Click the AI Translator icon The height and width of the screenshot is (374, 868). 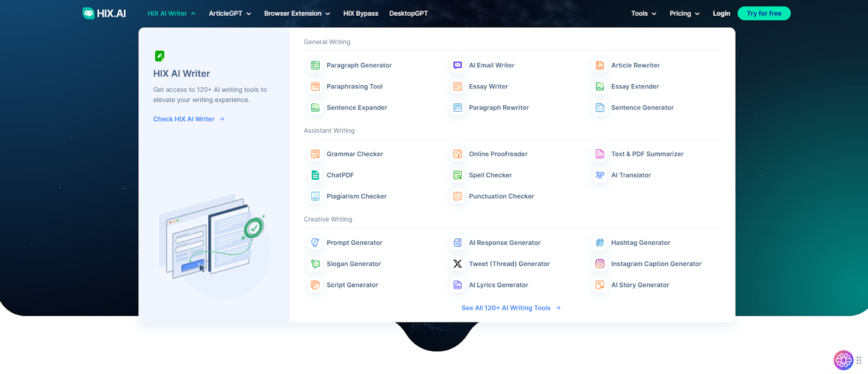(600, 175)
